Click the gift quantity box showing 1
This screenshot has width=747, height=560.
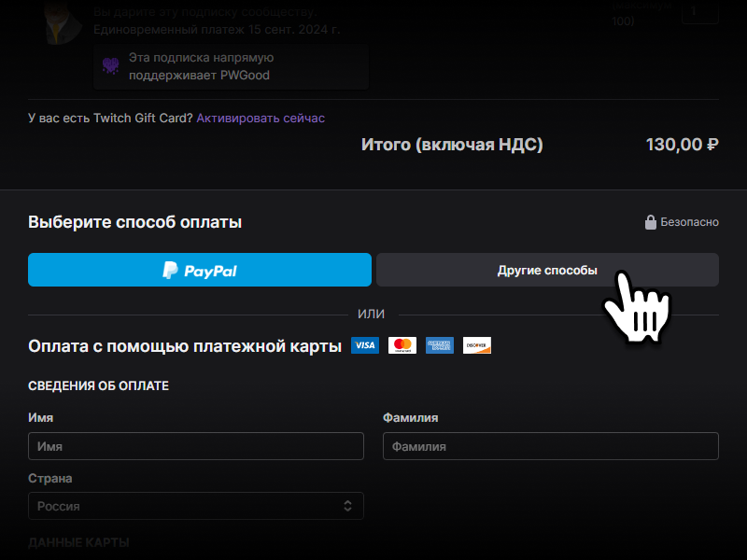700,11
